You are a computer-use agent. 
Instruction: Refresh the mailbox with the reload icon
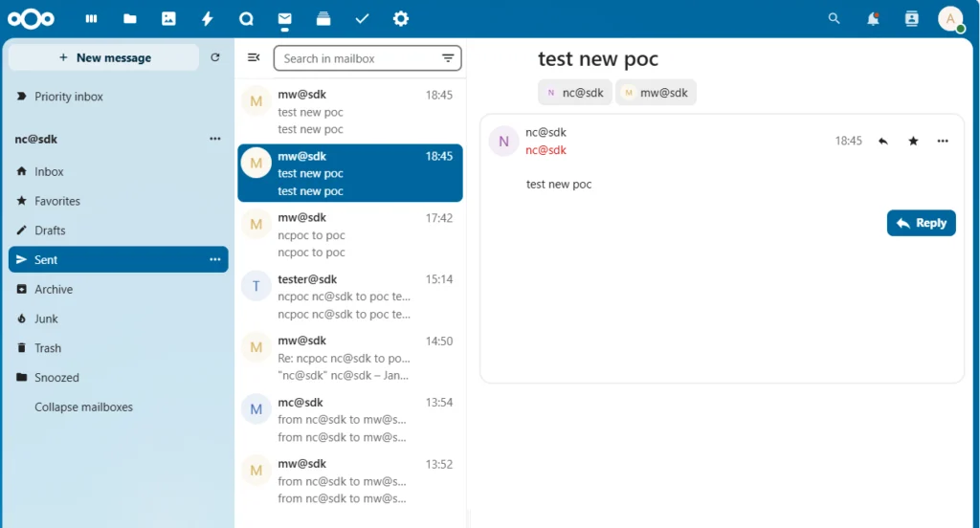pyautogui.click(x=215, y=57)
